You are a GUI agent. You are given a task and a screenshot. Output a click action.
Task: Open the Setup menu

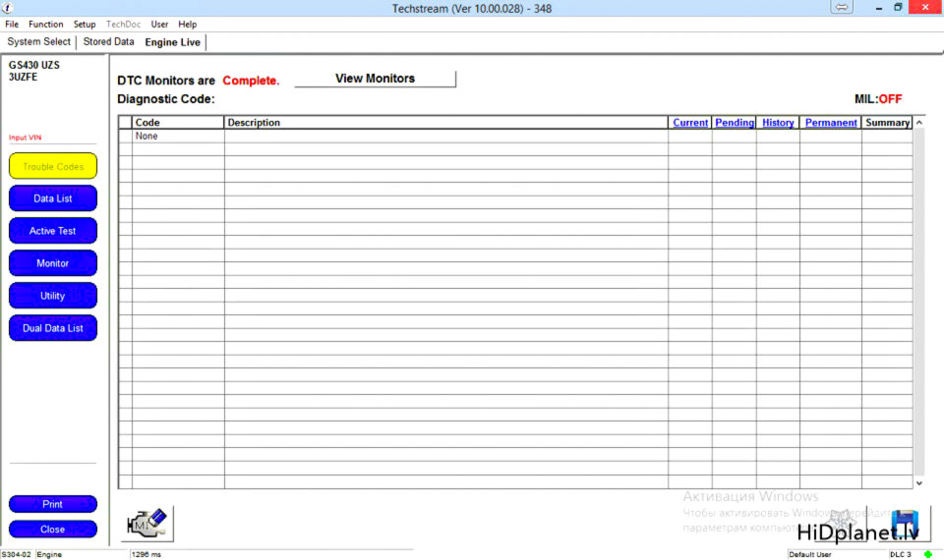(x=85, y=25)
